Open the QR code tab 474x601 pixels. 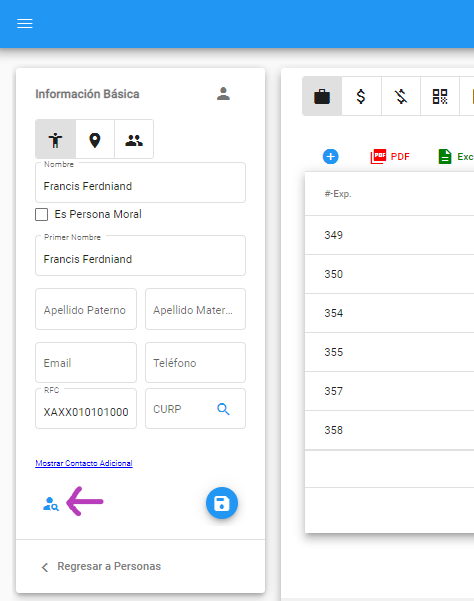pyautogui.click(x=440, y=96)
